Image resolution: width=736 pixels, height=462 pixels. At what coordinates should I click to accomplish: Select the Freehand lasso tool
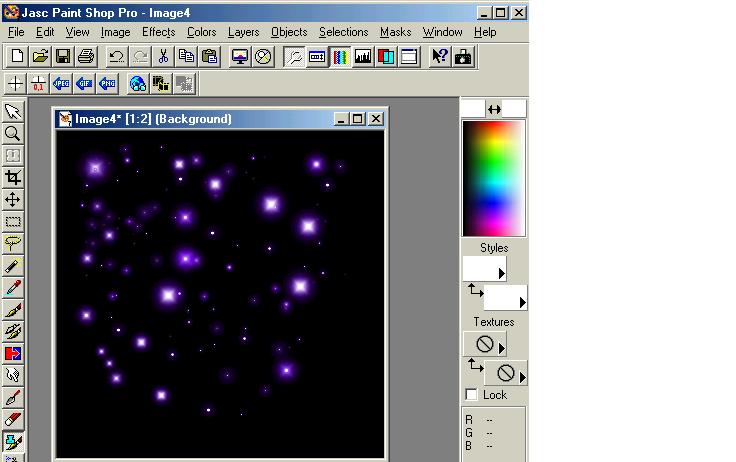click(13, 244)
